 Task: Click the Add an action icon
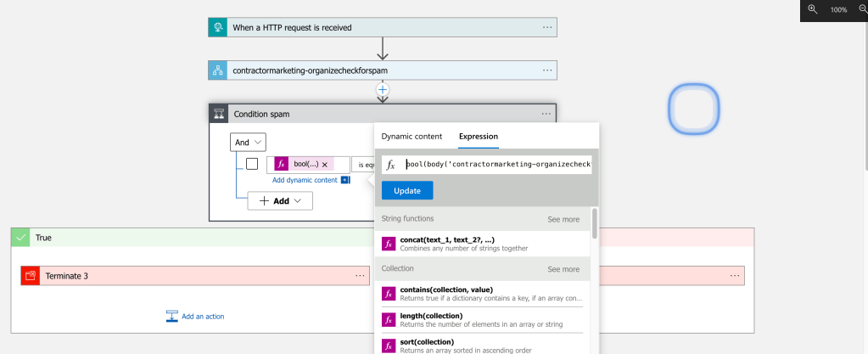point(171,317)
